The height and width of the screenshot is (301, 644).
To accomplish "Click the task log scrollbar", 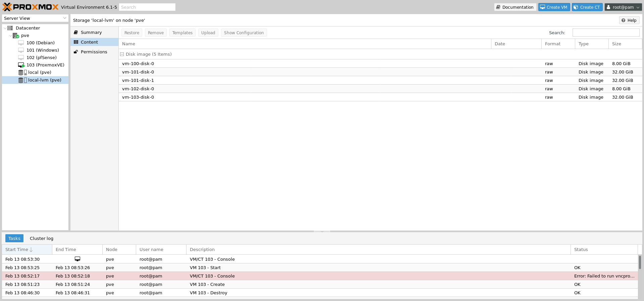I will (640, 262).
